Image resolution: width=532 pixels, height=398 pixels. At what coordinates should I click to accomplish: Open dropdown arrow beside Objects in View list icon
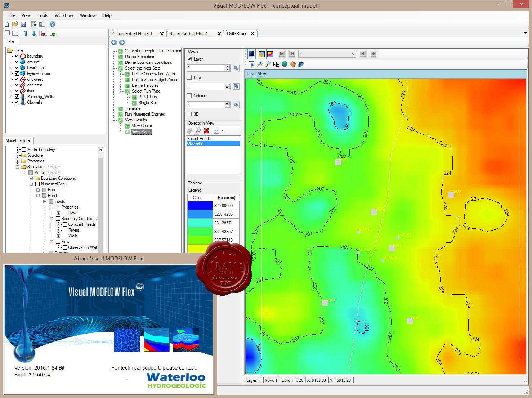pyautogui.click(x=222, y=131)
